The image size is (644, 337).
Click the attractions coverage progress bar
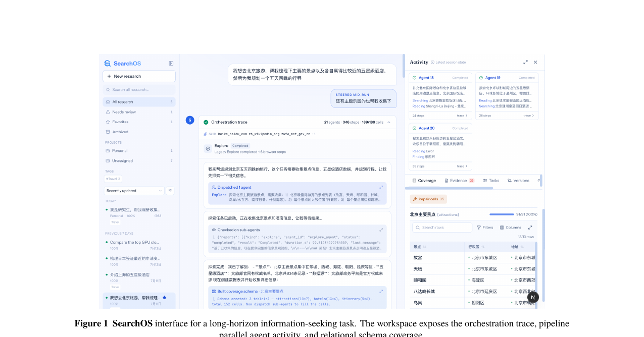(x=502, y=214)
